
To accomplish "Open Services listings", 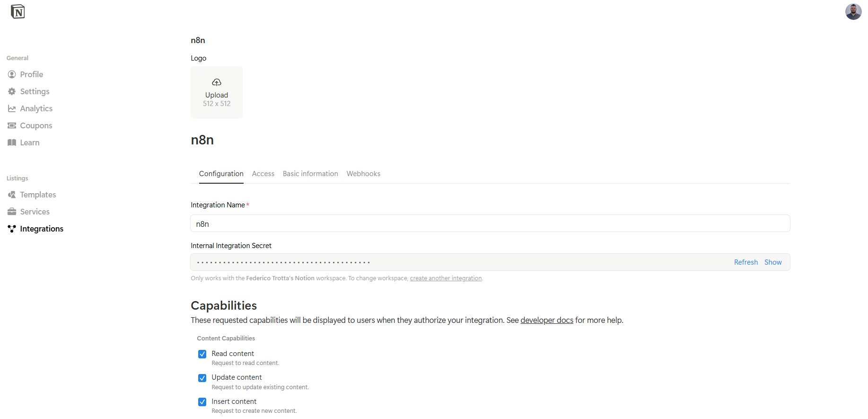I will [35, 212].
